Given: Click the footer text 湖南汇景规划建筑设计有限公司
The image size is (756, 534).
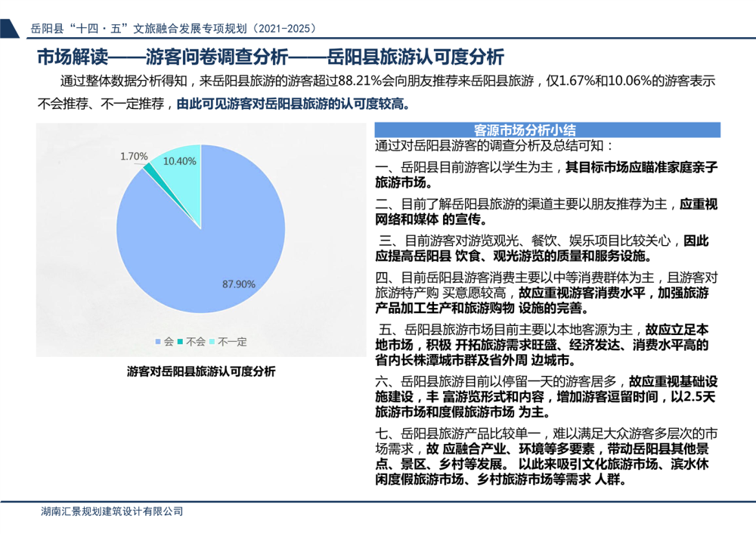Looking at the screenshot, I should coord(112,511).
